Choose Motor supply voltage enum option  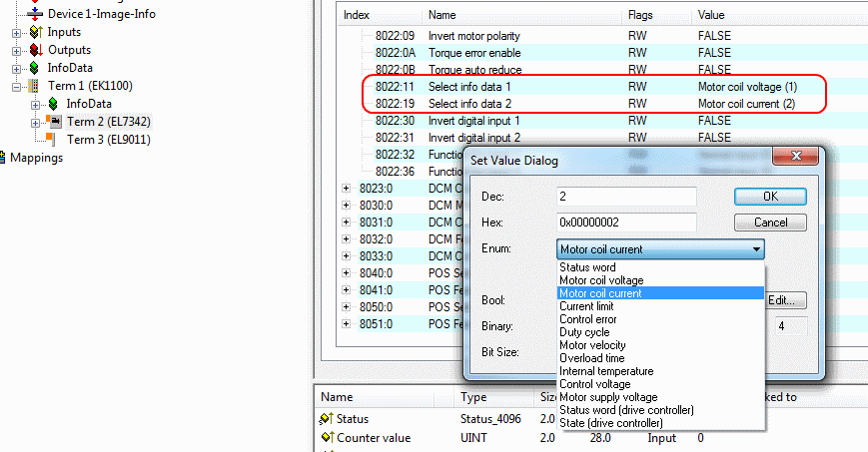pos(660,397)
